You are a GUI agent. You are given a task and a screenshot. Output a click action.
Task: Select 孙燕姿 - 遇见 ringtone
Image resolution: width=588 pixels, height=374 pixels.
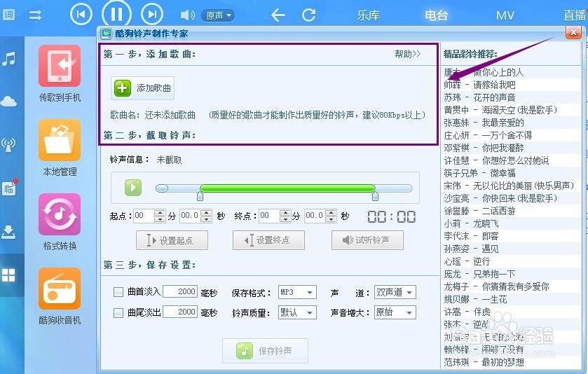coord(471,249)
